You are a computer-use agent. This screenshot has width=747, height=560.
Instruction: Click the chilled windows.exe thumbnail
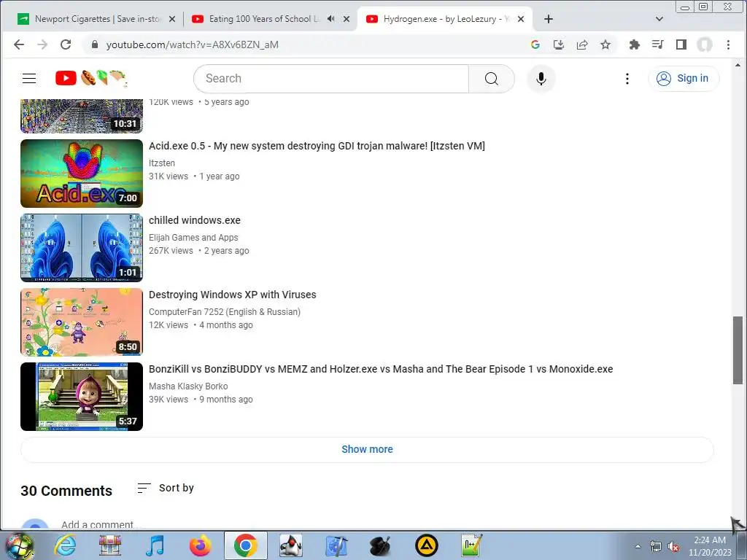pos(82,248)
